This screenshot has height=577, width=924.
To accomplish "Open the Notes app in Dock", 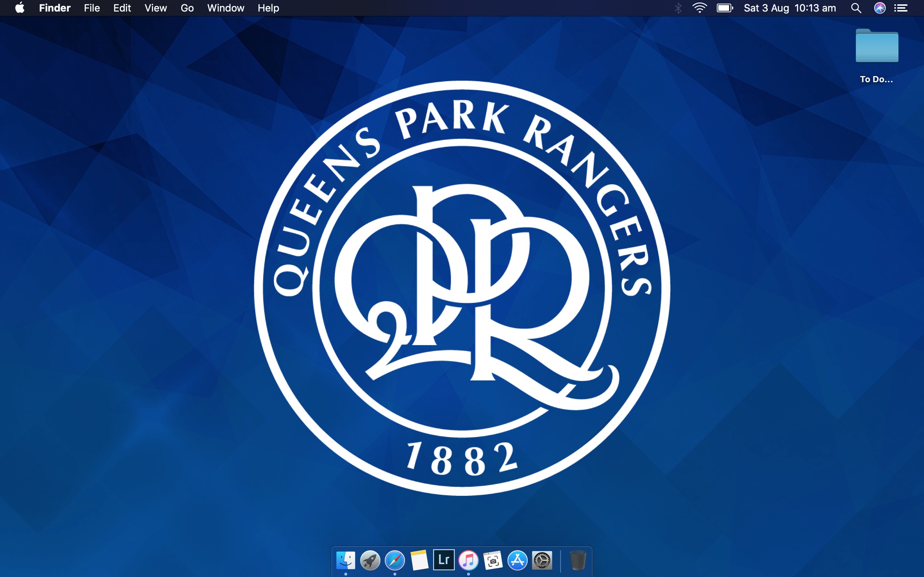I will pyautogui.click(x=419, y=560).
